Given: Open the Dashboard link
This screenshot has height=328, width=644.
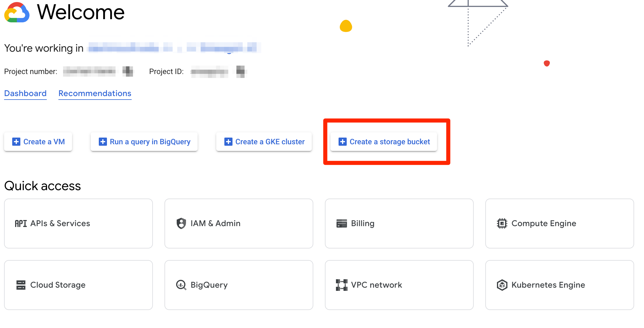Looking at the screenshot, I should pyautogui.click(x=25, y=93).
